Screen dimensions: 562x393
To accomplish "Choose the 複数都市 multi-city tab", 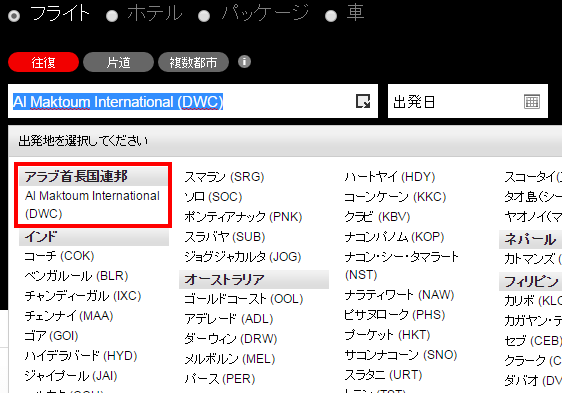I will point(193,62).
